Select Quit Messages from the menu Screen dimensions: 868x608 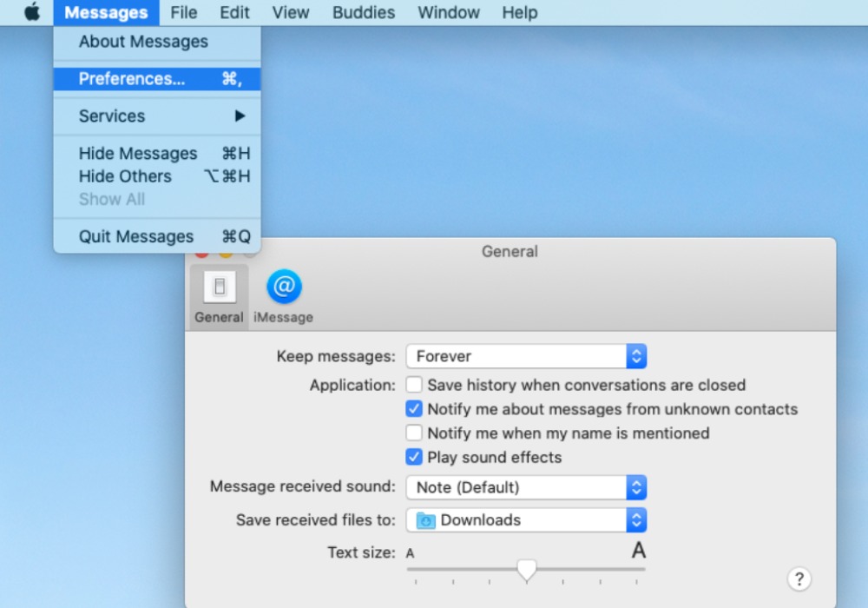tap(157, 236)
